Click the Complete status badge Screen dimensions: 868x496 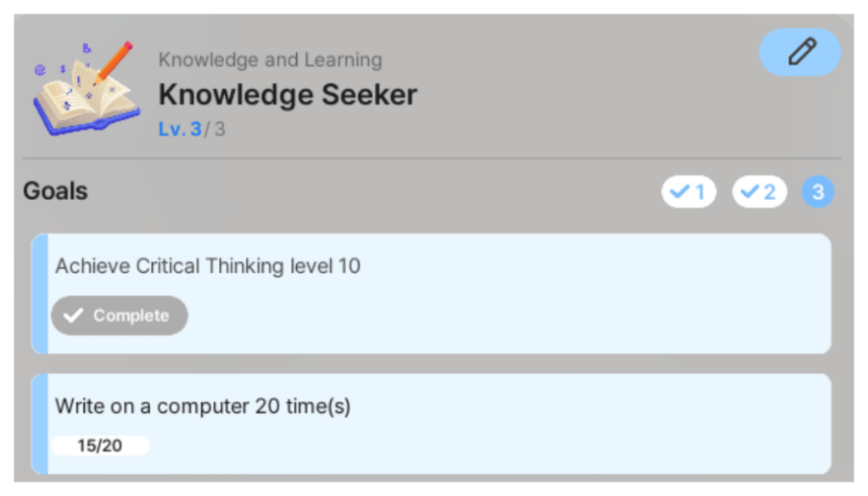point(120,315)
